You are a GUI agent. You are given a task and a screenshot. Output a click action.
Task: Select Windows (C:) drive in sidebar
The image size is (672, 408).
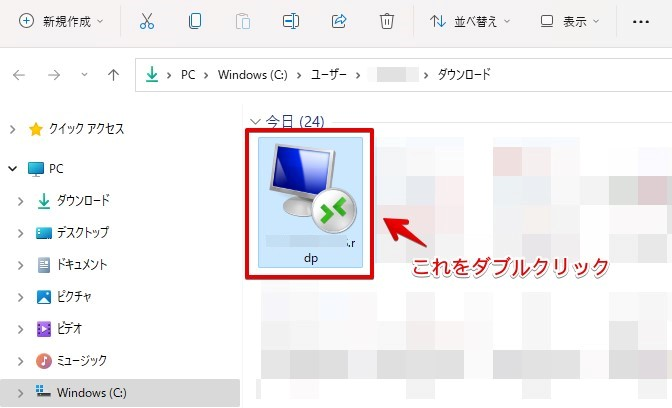tap(81, 393)
